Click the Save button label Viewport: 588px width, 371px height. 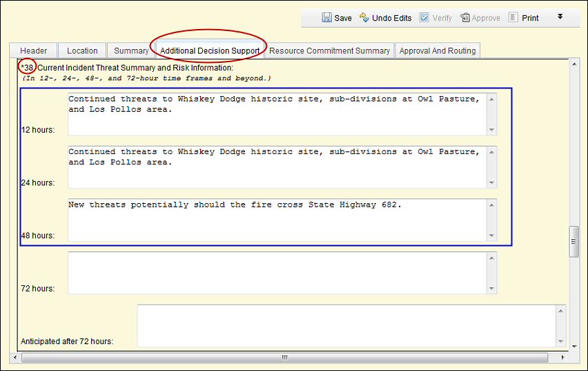pyautogui.click(x=343, y=18)
